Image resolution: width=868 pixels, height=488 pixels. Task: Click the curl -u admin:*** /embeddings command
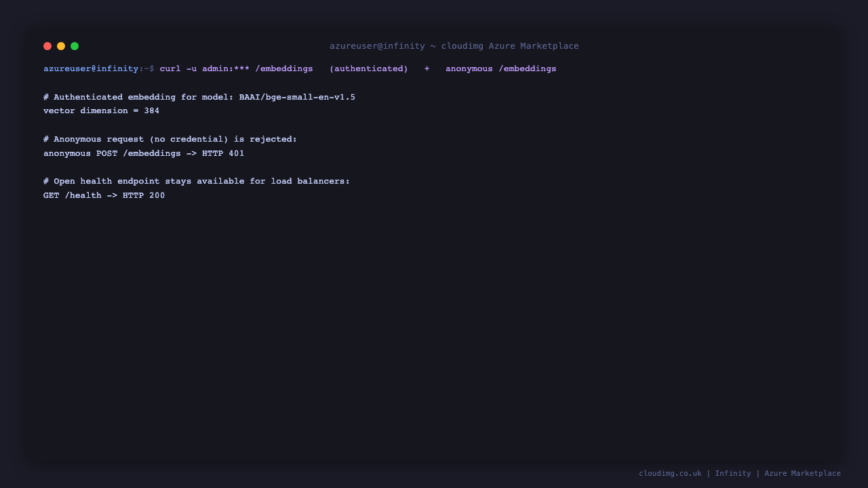[237, 69]
